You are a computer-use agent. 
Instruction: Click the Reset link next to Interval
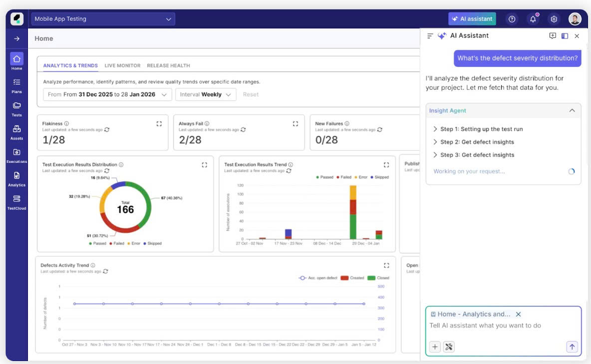[251, 94]
